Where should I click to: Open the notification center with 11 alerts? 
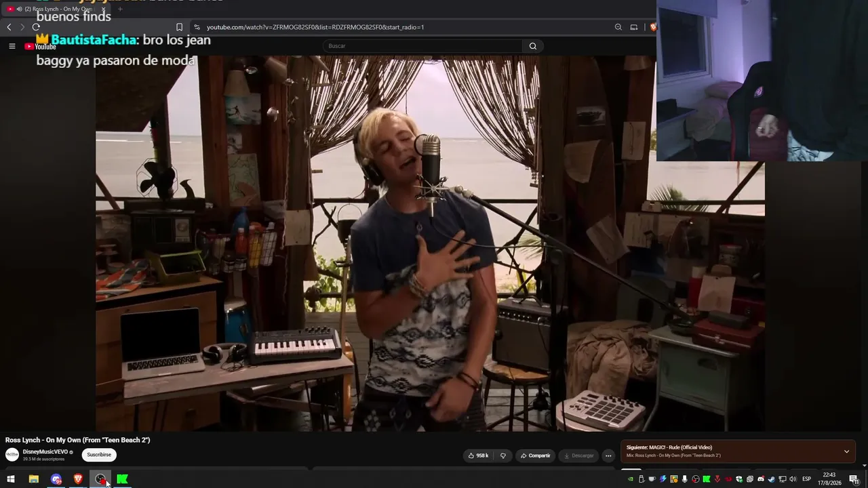pos(854,479)
